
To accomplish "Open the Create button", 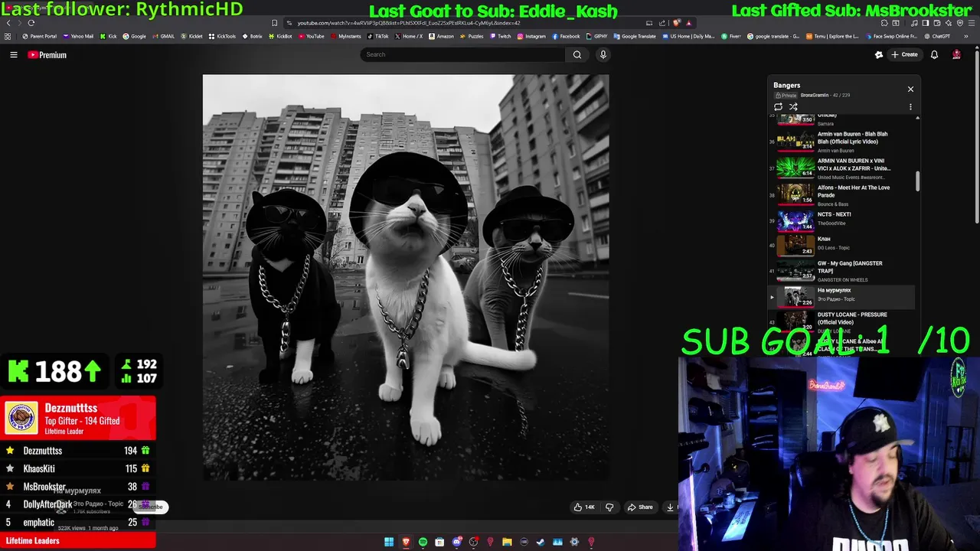I will click(904, 54).
